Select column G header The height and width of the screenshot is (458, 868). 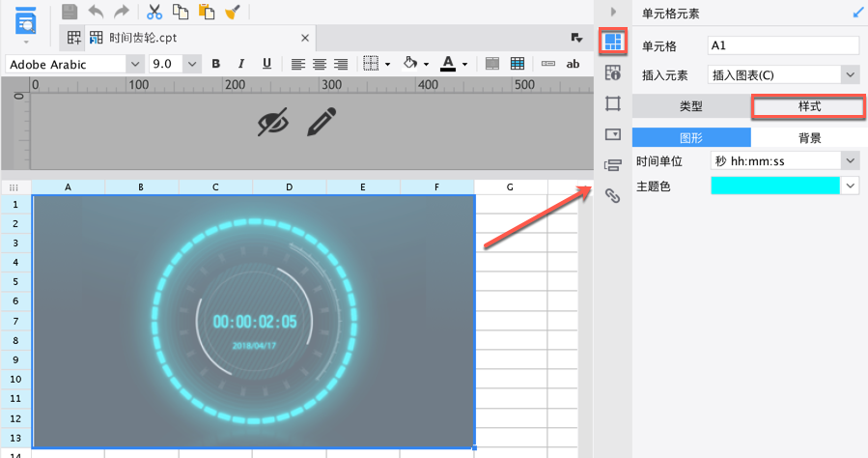click(x=510, y=187)
